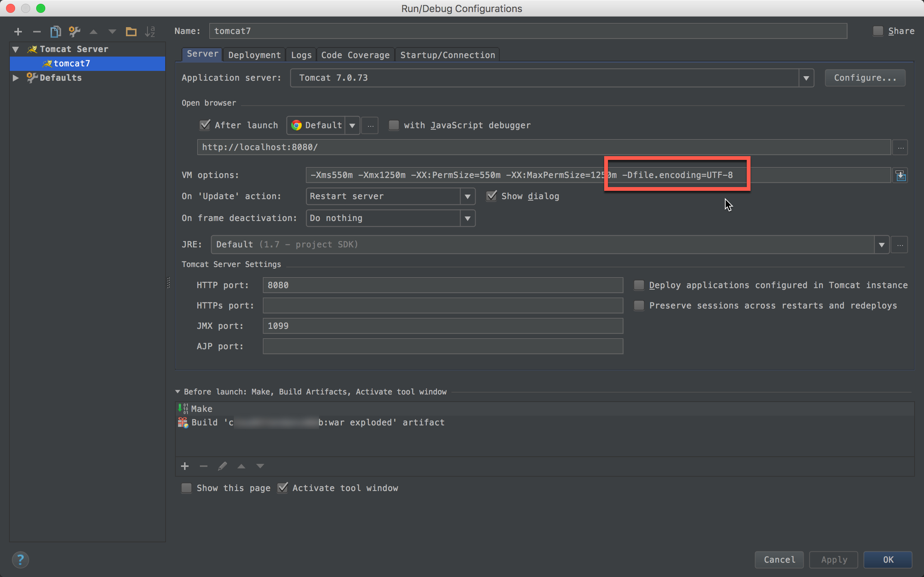Open the On Update action dropdown
Screen dimensions: 924x577
coord(469,195)
